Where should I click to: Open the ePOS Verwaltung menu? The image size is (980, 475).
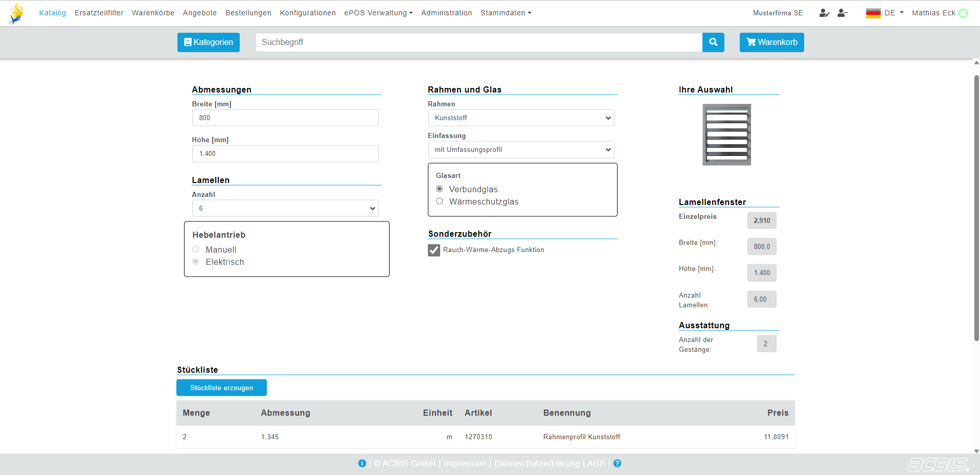click(378, 13)
